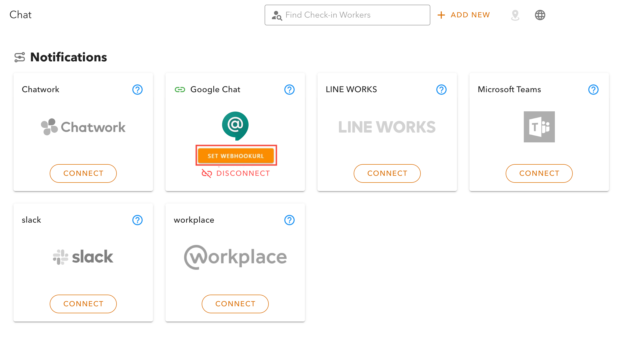
Task: Connect Microsoft Teams notifications
Action: coord(539,173)
